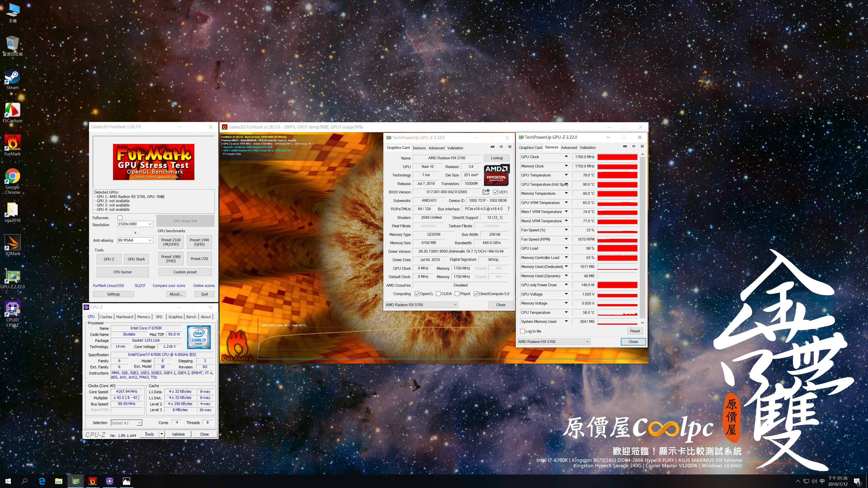Click the Bus Interface question mark
This screenshot has width=868, height=488.
pyautogui.click(x=508, y=209)
